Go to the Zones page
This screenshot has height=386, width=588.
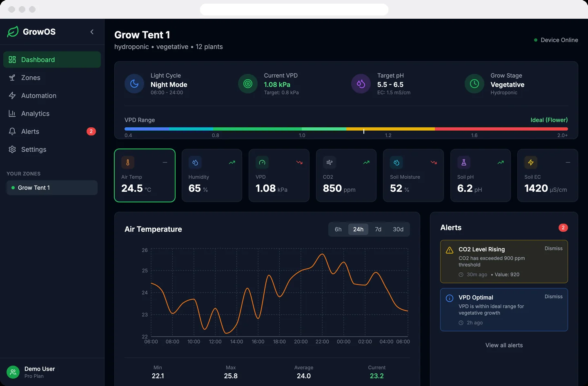point(52,78)
